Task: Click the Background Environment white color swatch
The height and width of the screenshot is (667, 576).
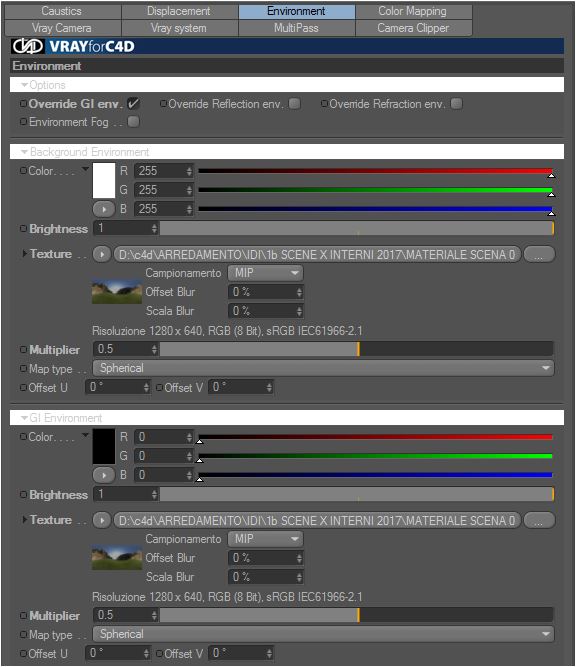Action: 104,180
